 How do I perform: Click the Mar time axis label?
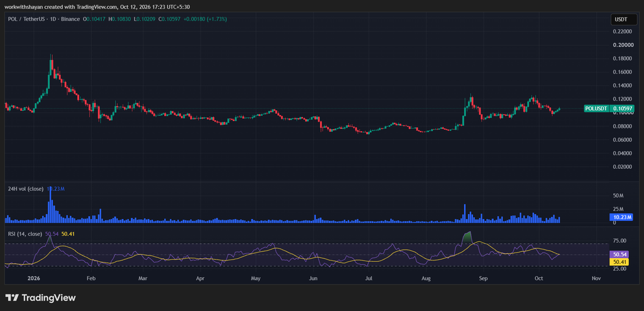coord(143,278)
